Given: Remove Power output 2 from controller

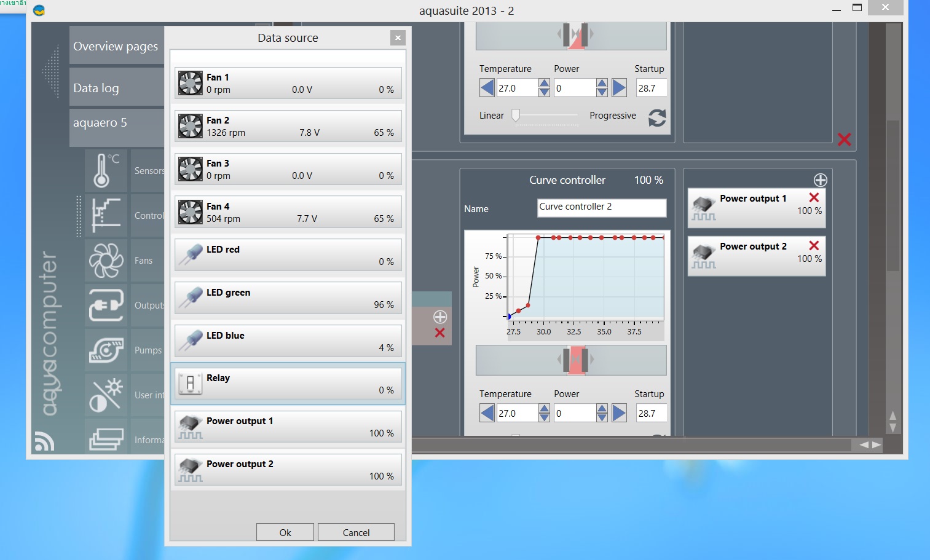Looking at the screenshot, I should [814, 245].
